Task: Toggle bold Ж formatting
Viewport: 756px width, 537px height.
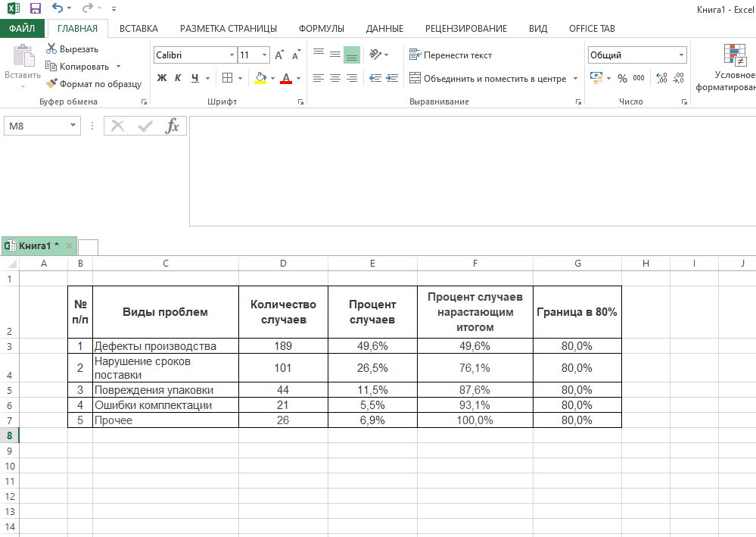Action: [x=162, y=78]
